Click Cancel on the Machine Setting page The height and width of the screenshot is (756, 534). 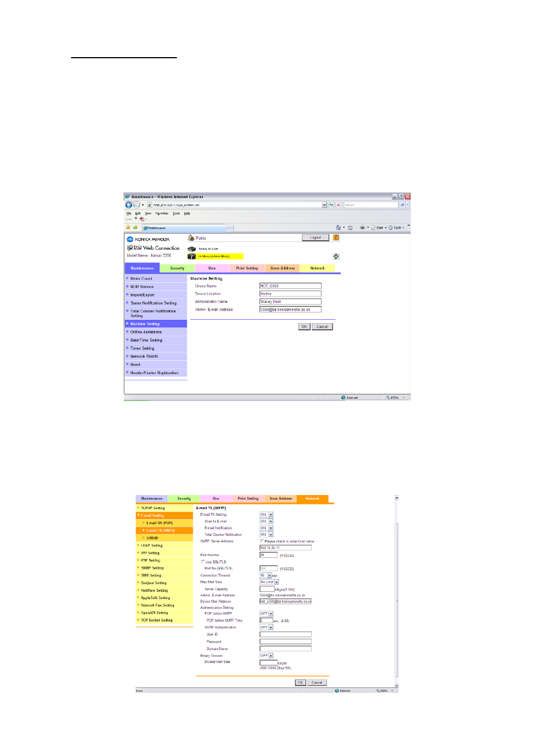(x=322, y=326)
